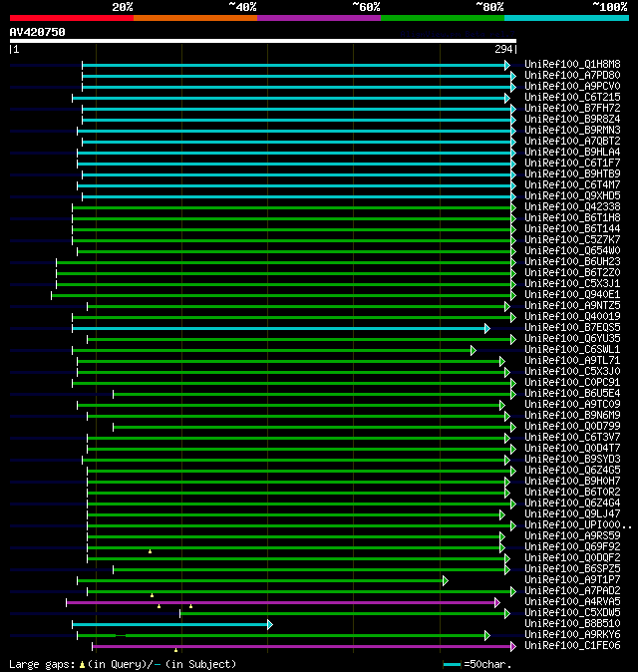
Task: Click the cyan ~100% identity legend segment
Action: point(567,18)
